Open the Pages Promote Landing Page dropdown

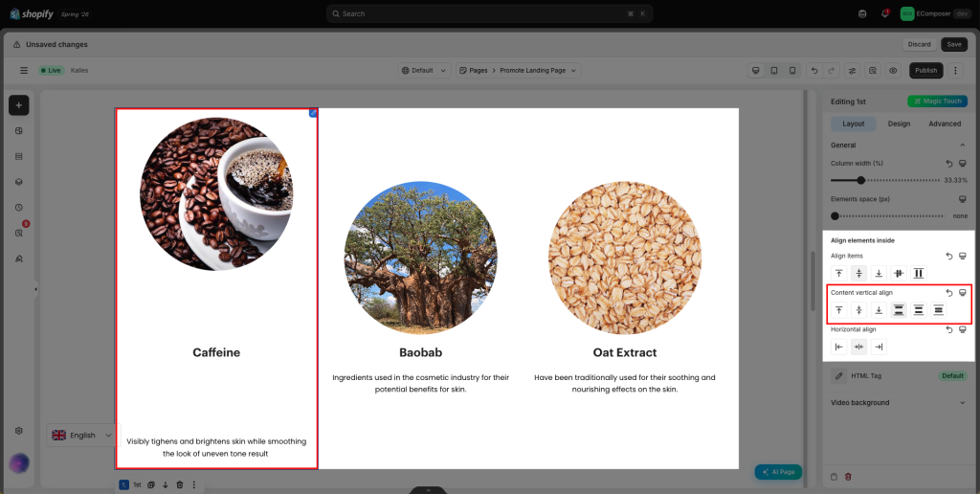click(518, 71)
